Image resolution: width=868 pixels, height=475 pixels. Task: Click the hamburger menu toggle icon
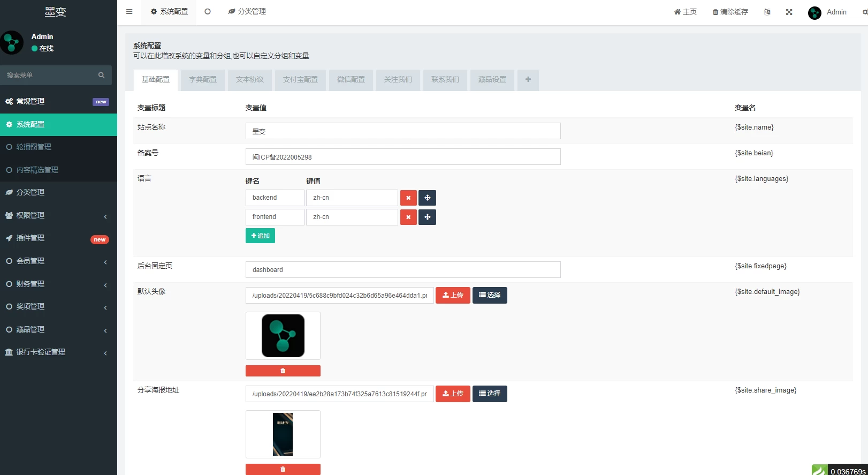(129, 12)
